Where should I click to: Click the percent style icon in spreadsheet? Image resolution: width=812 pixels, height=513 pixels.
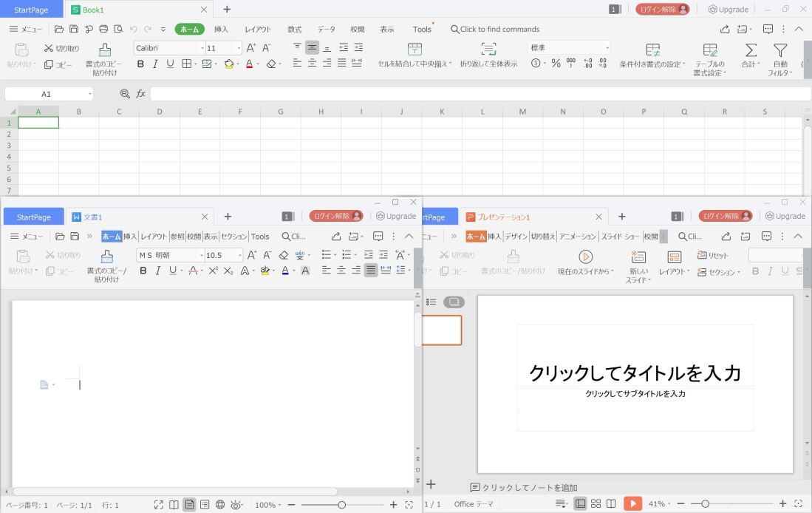coord(556,64)
